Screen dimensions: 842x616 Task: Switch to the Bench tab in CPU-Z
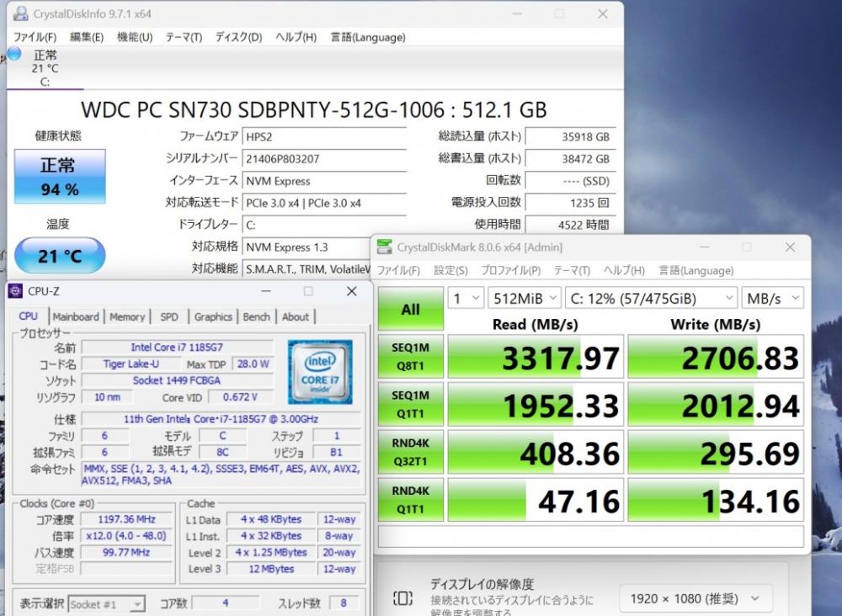tap(256, 316)
